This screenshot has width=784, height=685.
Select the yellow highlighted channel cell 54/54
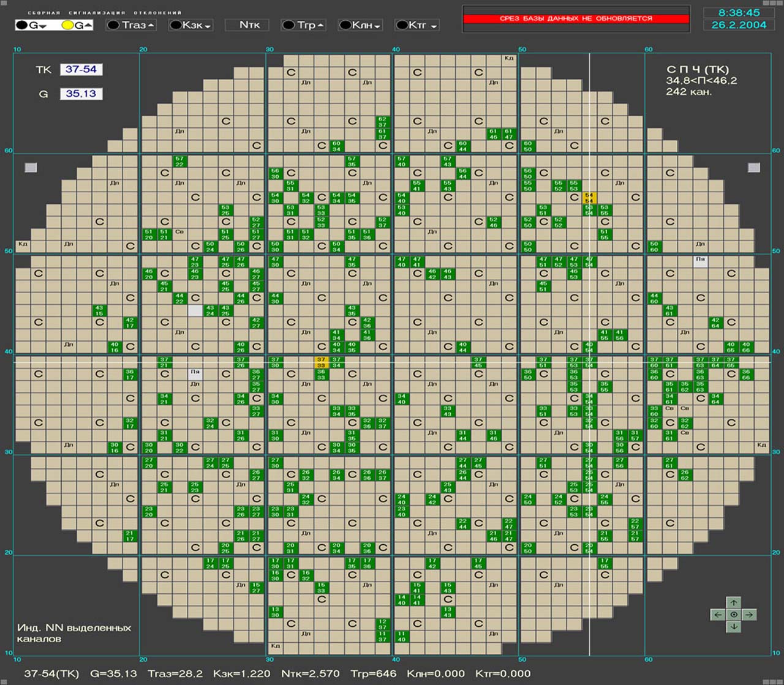tap(589, 198)
